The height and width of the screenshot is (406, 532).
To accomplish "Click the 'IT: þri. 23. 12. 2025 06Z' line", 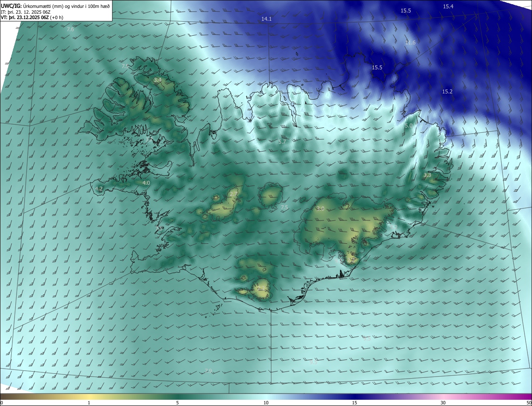I will [26, 12].
